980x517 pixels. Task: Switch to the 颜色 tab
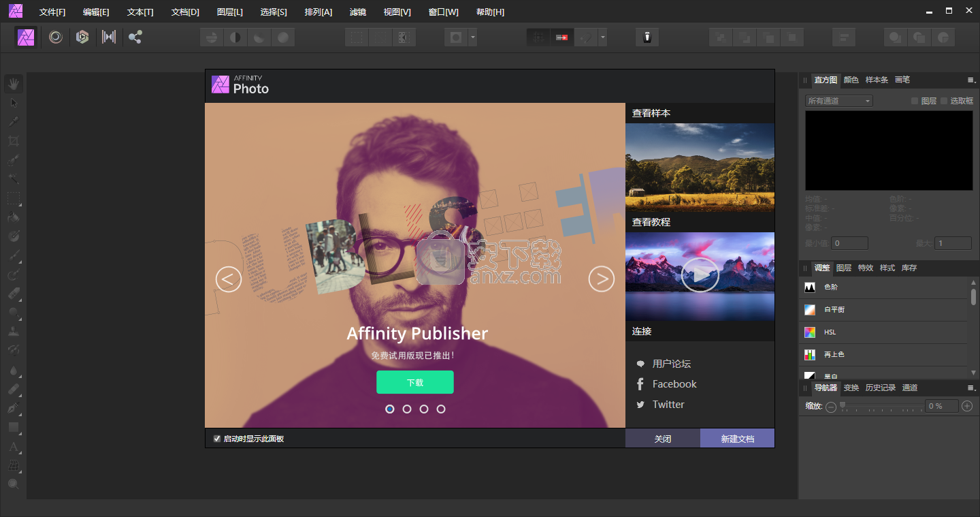[851, 80]
